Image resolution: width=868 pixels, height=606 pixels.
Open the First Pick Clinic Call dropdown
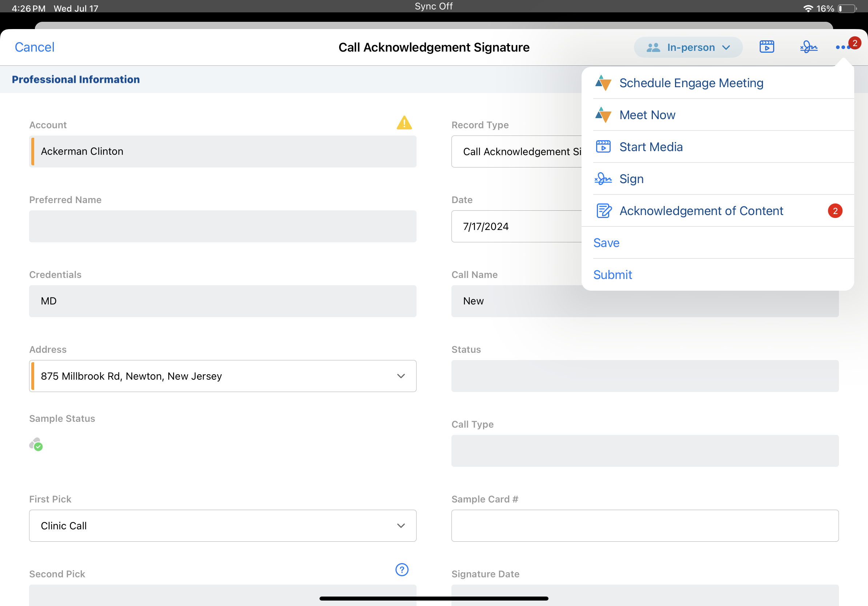pyautogui.click(x=401, y=526)
